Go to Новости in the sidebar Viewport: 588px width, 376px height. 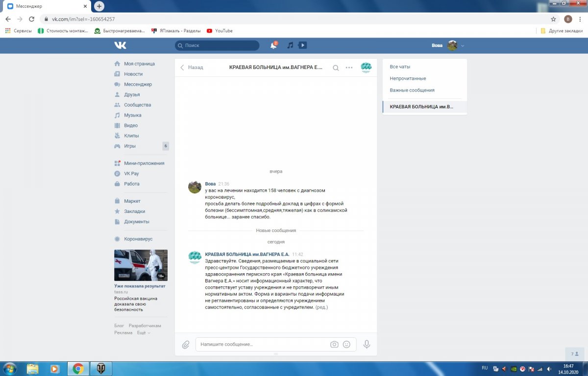coord(133,74)
